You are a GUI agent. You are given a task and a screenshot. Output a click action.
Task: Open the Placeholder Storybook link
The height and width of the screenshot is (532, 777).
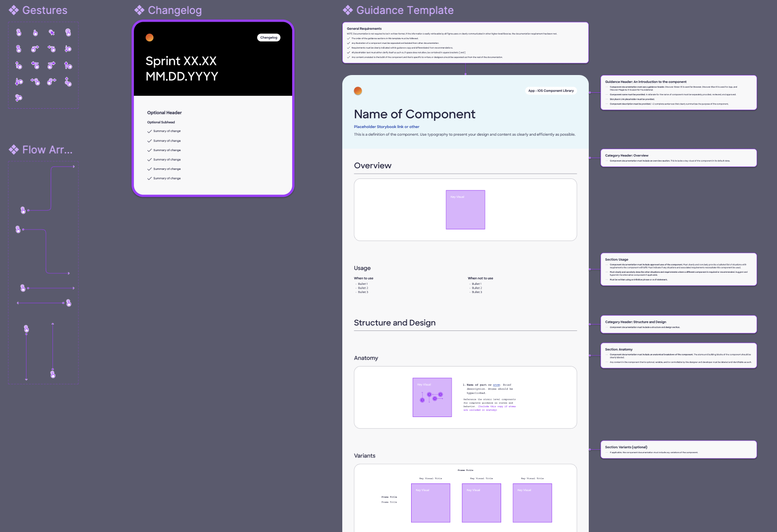386,127
